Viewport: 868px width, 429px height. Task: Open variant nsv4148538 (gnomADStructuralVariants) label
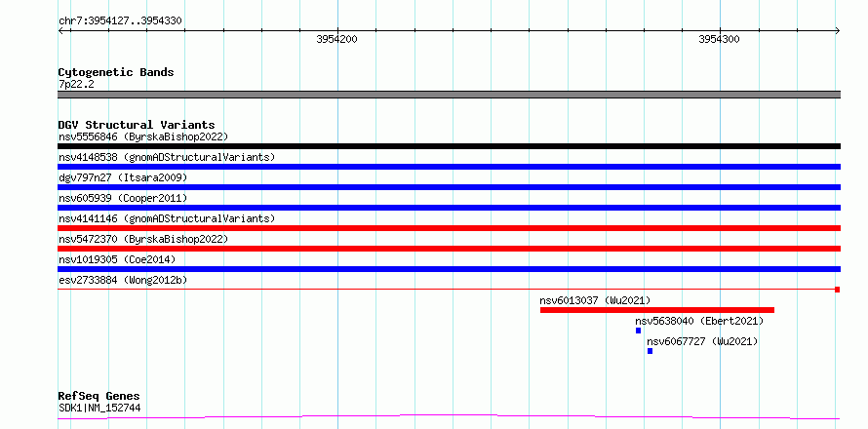[x=167, y=157]
